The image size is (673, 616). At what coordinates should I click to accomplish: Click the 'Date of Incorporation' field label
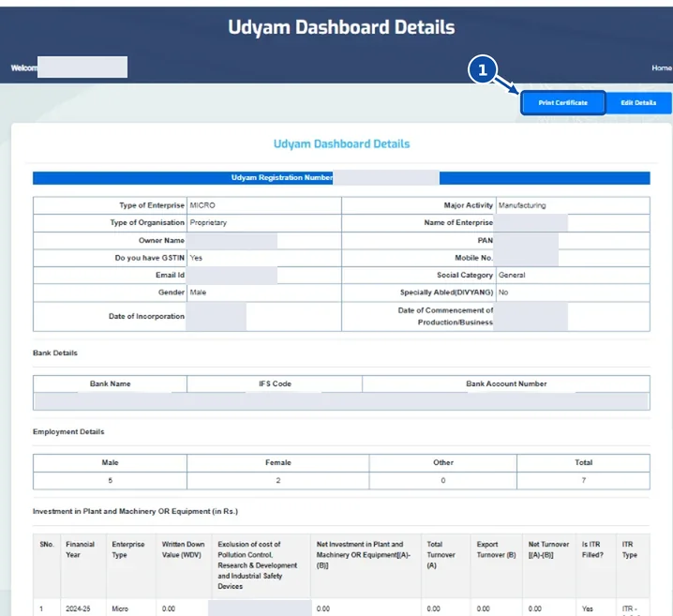pos(146,316)
